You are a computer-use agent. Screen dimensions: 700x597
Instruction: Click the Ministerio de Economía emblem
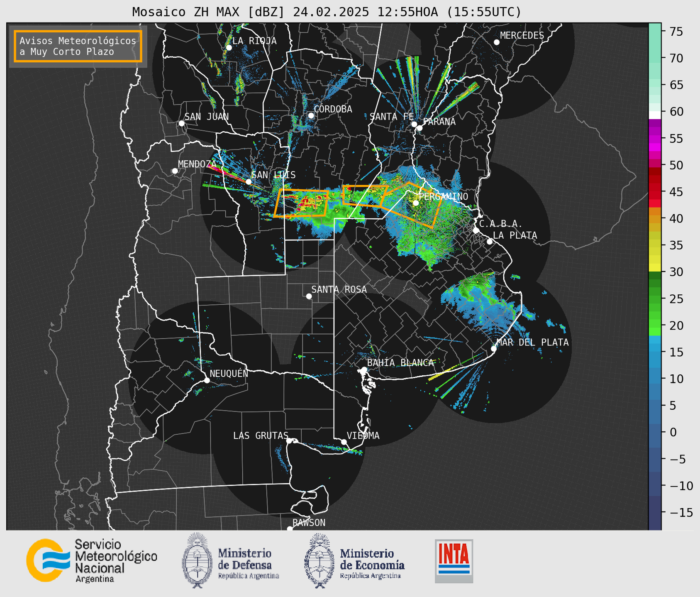point(319,560)
